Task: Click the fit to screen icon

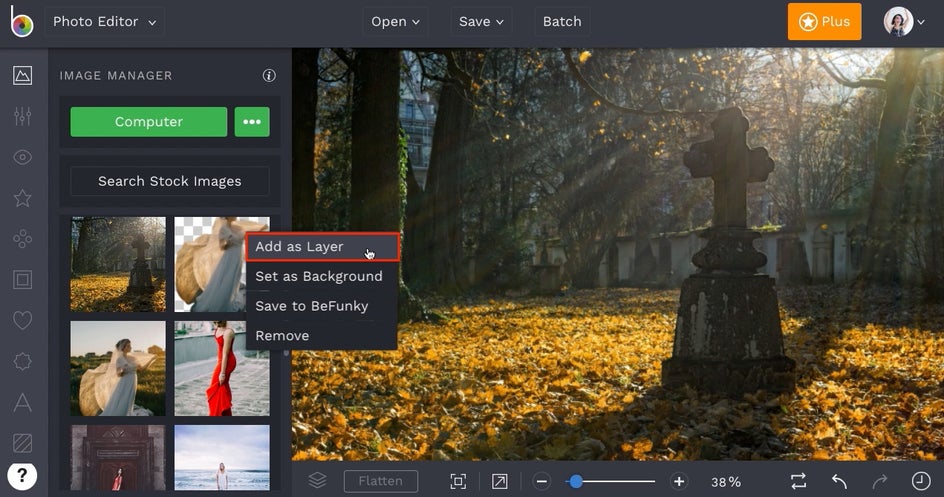Action: tap(458, 481)
